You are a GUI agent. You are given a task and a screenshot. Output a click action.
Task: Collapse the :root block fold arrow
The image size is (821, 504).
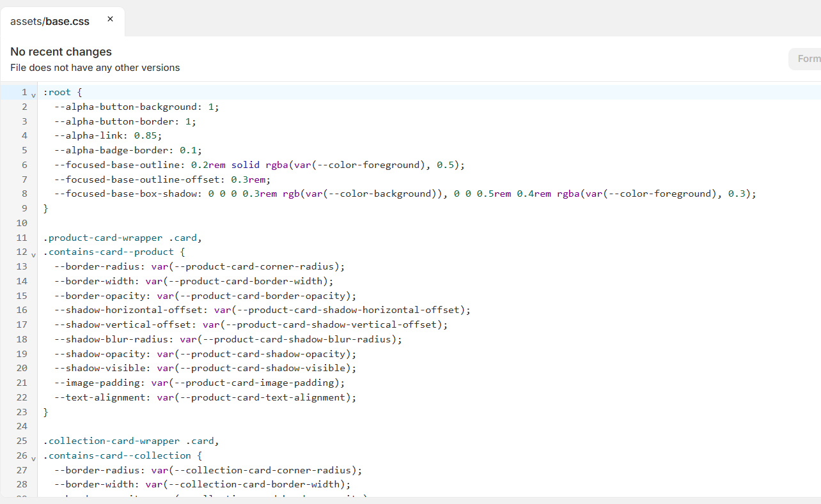pos(33,95)
